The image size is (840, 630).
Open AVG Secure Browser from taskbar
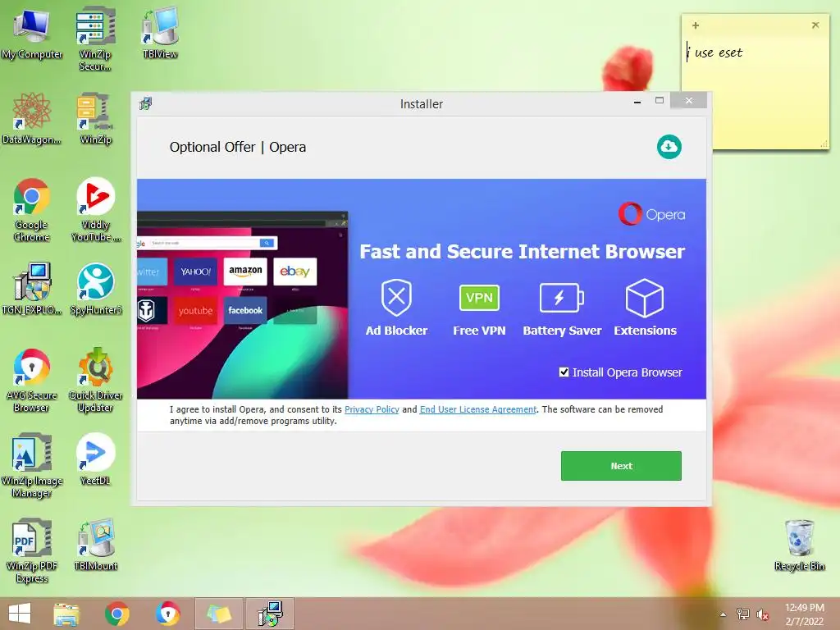pos(167,614)
